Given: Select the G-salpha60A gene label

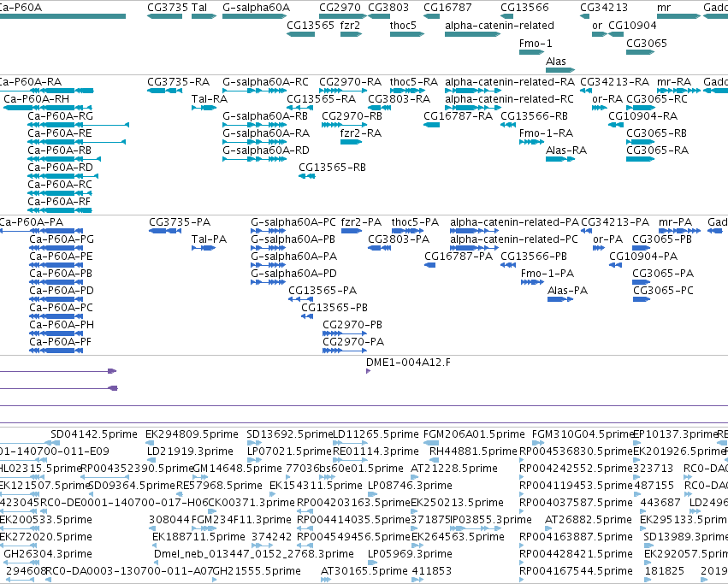Looking at the screenshot, I should (257, 8).
